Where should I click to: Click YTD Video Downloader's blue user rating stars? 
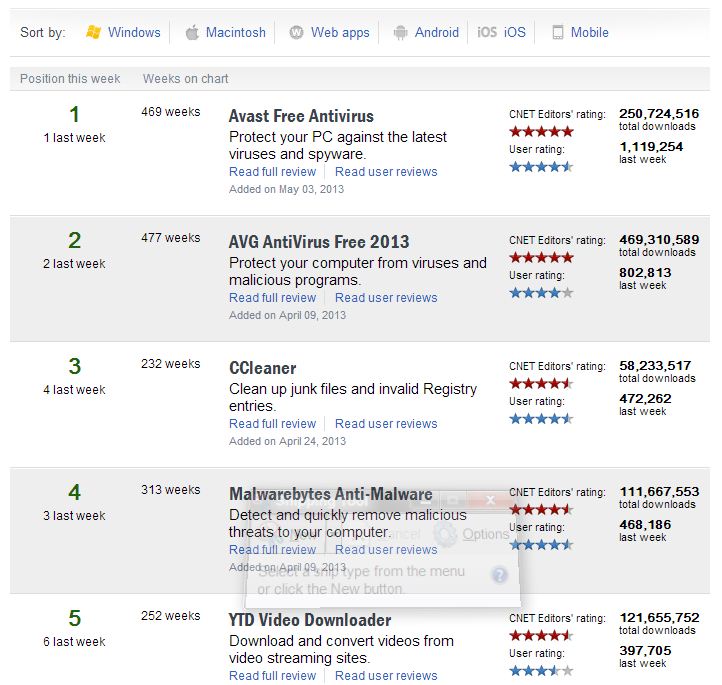click(x=541, y=671)
